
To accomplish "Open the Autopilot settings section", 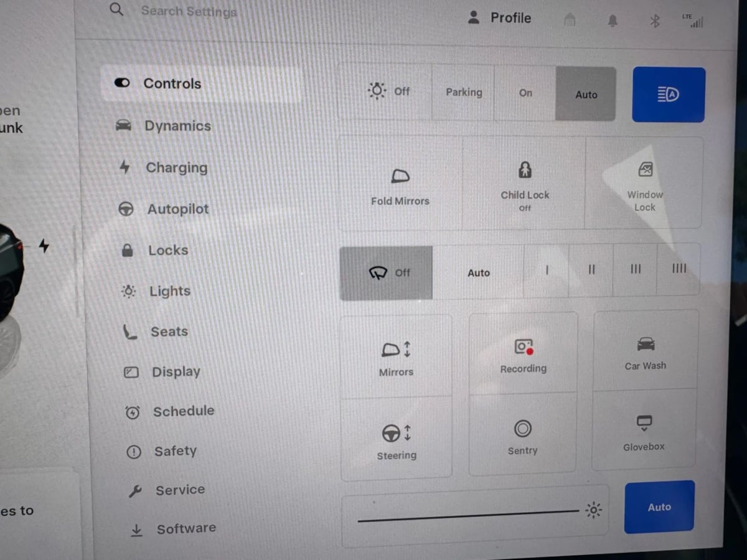I will click(177, 209).
